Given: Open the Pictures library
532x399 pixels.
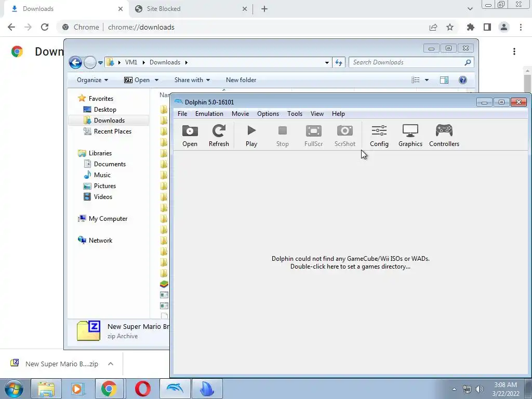Looking at the screenshot, I should 105,185.
